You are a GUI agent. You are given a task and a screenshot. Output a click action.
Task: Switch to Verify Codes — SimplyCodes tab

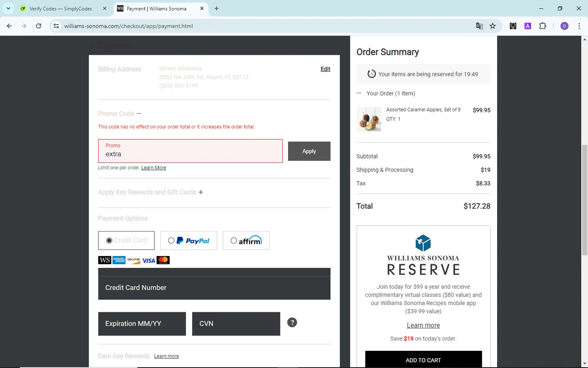click(x=60, y=8)
